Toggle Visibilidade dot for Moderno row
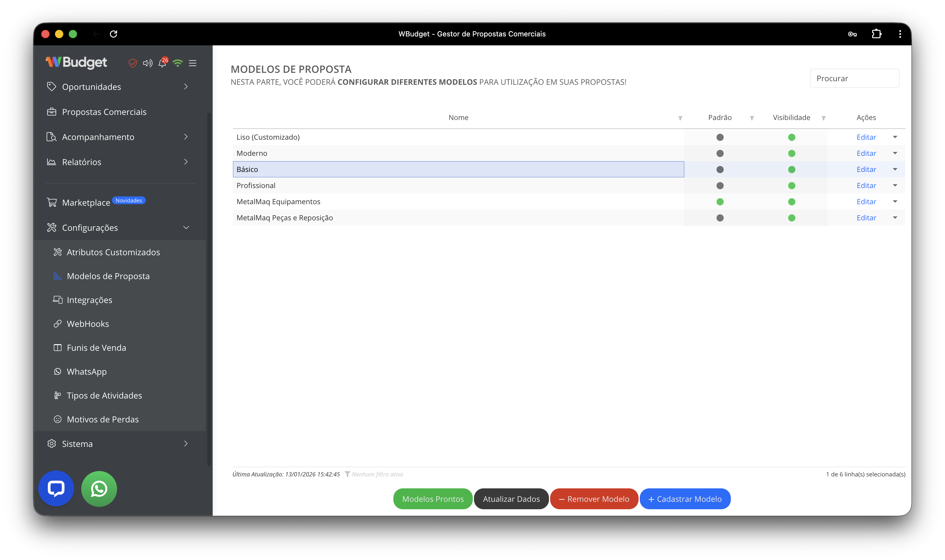This screenshot has width=945, height=560. pos(791,153)
